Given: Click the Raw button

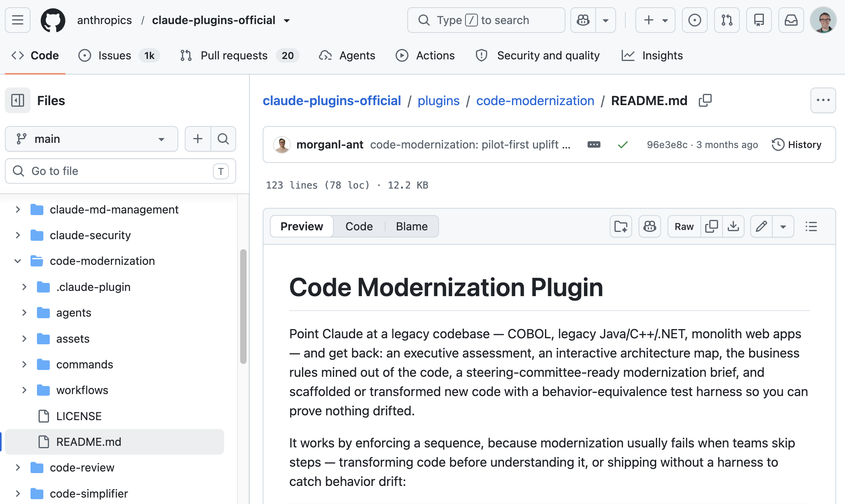Looking at the screenshot, I should [684, 226].
